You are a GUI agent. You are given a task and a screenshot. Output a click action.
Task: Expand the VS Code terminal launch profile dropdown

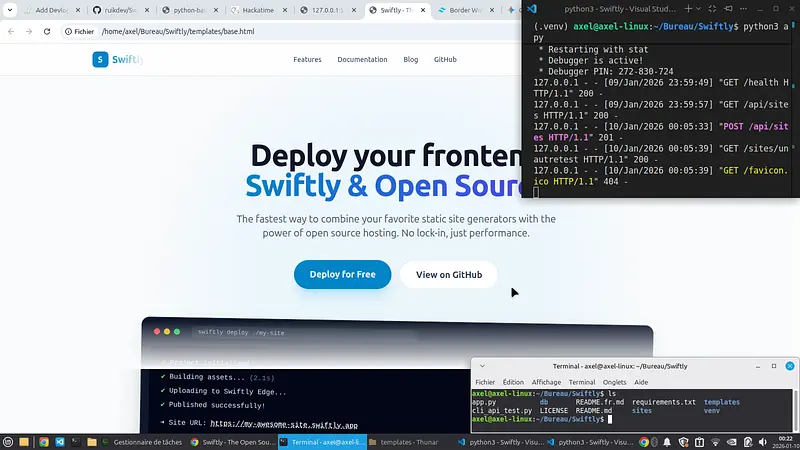click(701, 8)
